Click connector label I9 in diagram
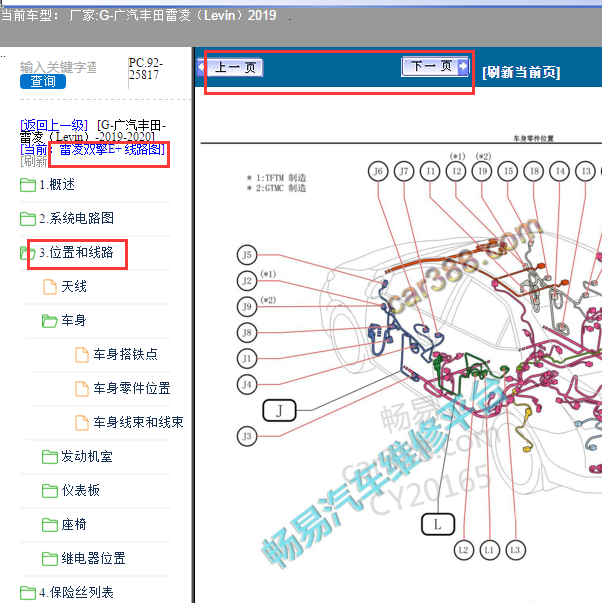Image resolution: width=602 pixels, height=603 pixels. tap(482, 171)
